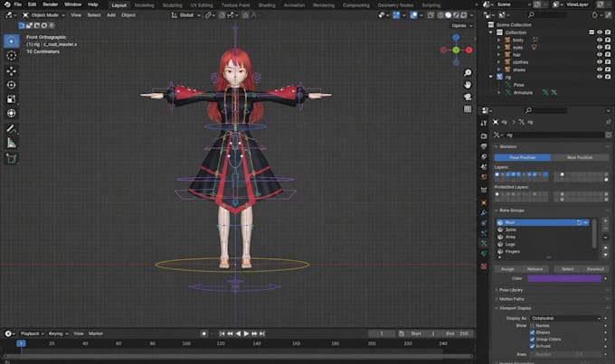Viewport: 615px width, 364px height.
Task: Click the blue Z axis gizmo ball
Action: pyautogui.click(x=456, y=38)
